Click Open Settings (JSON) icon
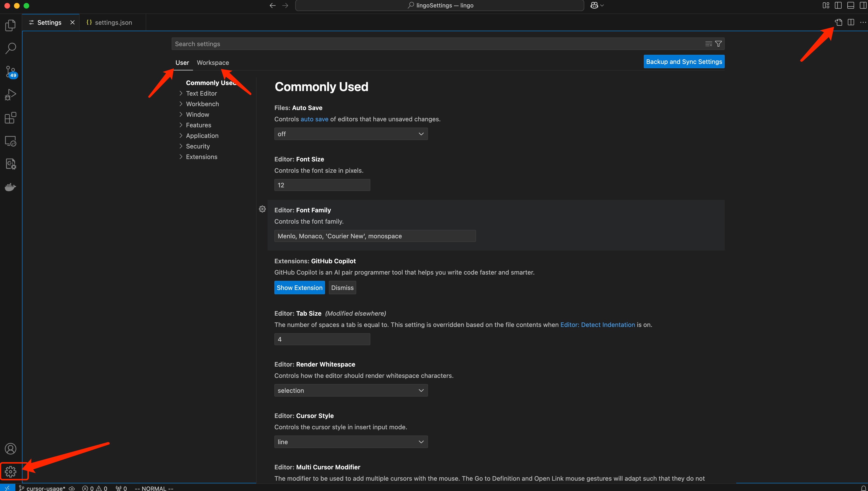This screenshot has height=491, width=868. (838, 22)
